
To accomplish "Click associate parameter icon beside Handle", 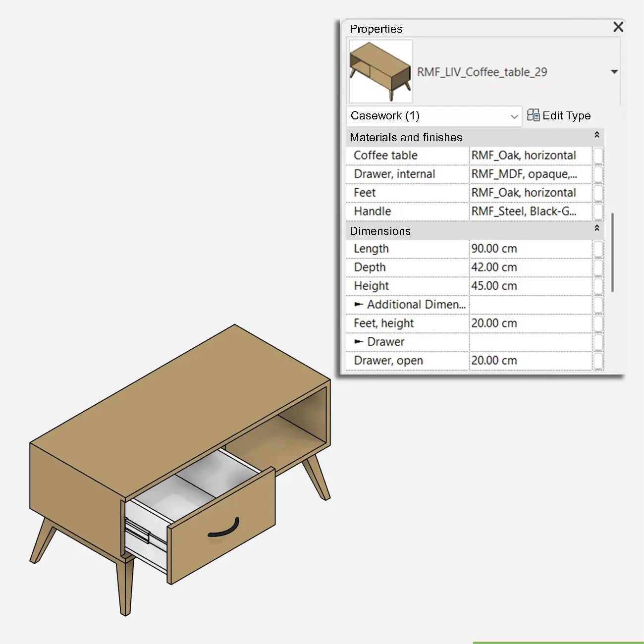I will (x=598, y=211).
